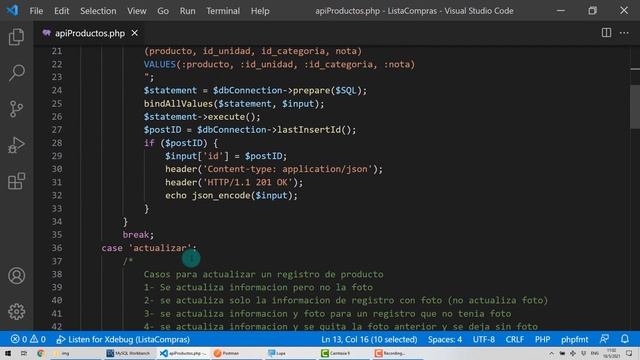Change the UTF-8 file encoding
This screenshot has width=640, height=360.
pos(484,339)
